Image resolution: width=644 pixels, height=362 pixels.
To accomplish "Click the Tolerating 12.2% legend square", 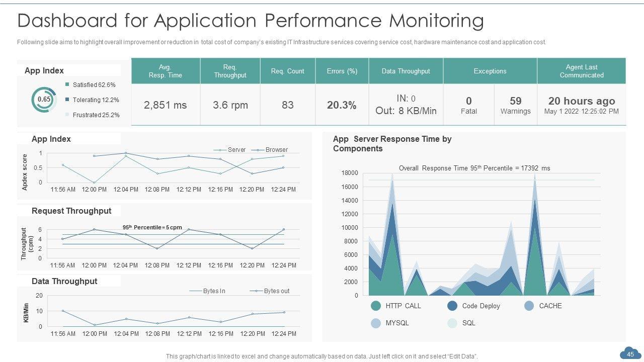I will pyautogui.click(x=67, y=100).
